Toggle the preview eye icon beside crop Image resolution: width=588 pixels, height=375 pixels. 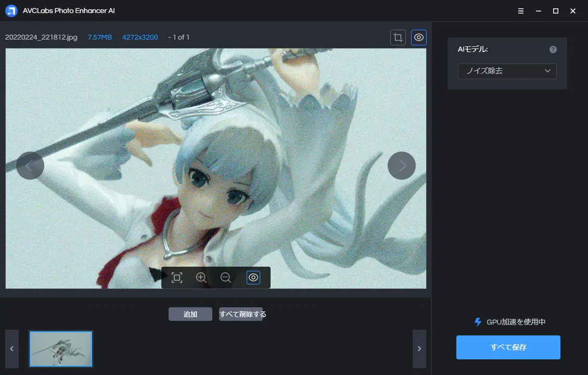[419, 37]
